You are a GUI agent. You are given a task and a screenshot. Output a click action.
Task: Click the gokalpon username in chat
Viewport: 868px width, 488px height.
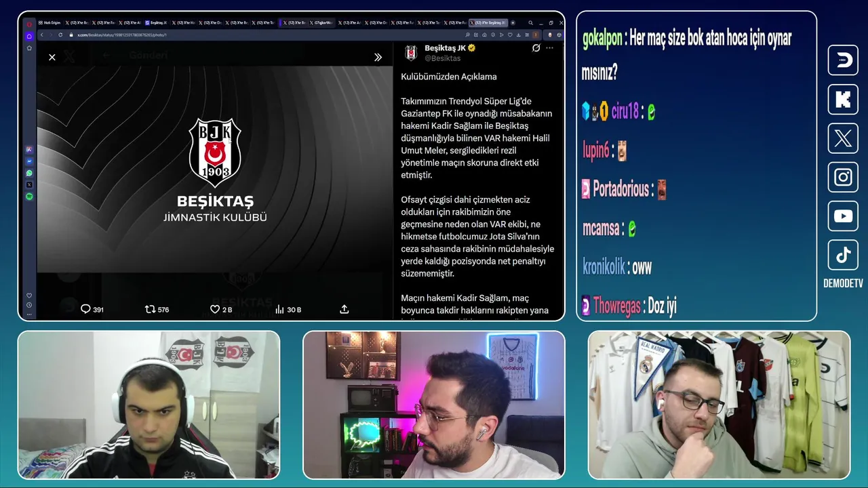click(x=602, y=39)
